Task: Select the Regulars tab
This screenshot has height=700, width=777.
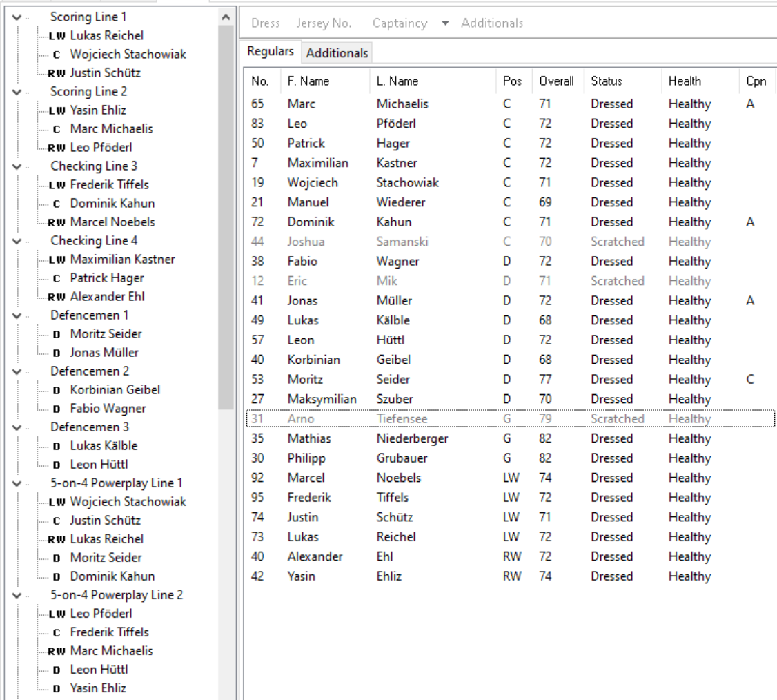Action: [x=271, y=51]
